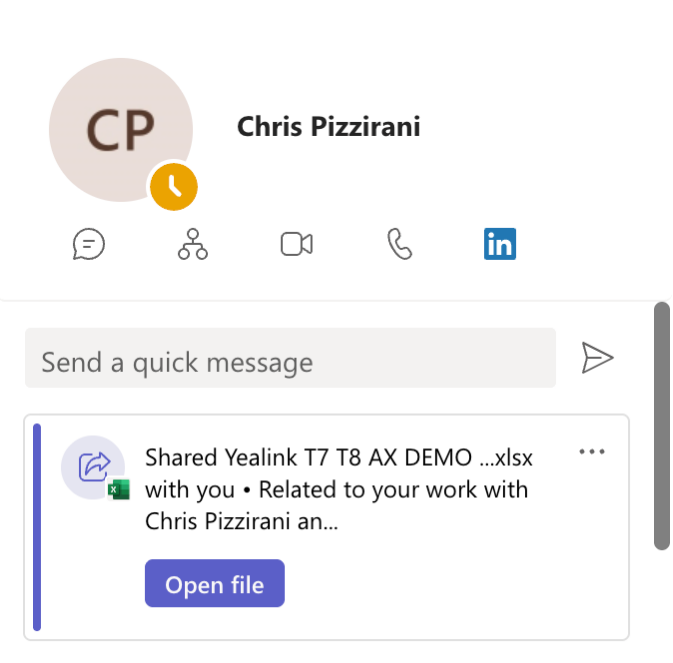Screen dimensions: 673x663
Task: Open the organization chart icon
Action: pyautogui.click(x=193, y=244)
